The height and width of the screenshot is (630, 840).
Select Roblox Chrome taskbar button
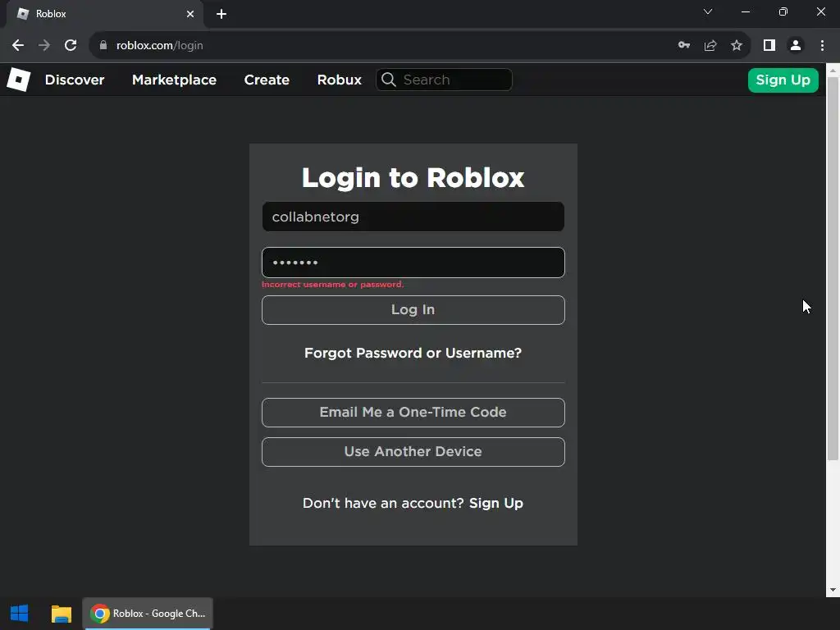148,614
